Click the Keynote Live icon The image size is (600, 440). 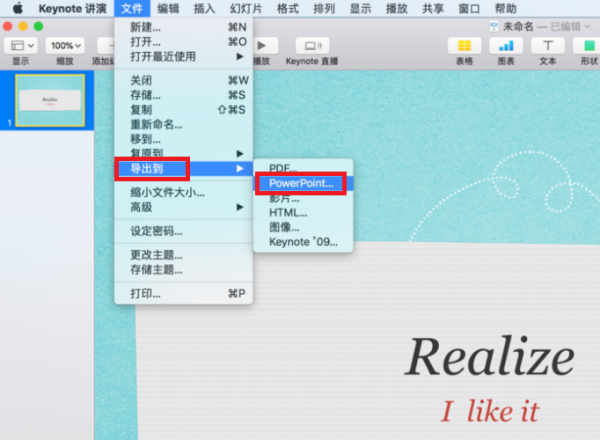(312, 46)
